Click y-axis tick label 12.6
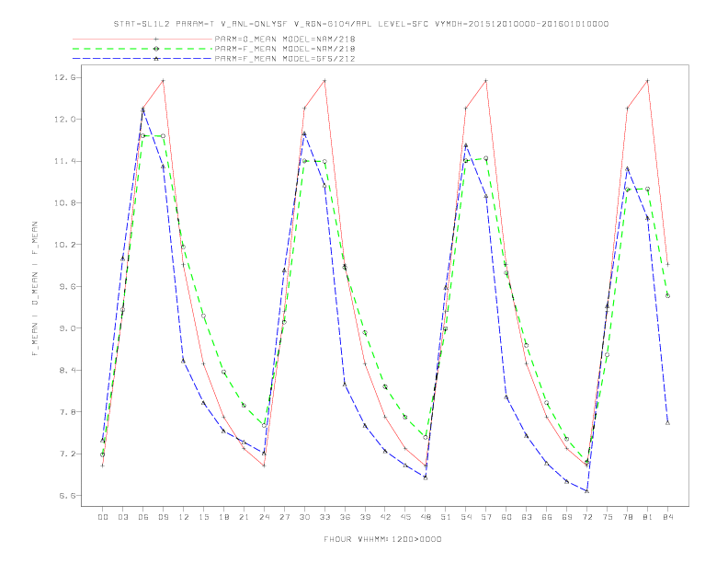The image size is (728, 563). (x=64, y=77)
